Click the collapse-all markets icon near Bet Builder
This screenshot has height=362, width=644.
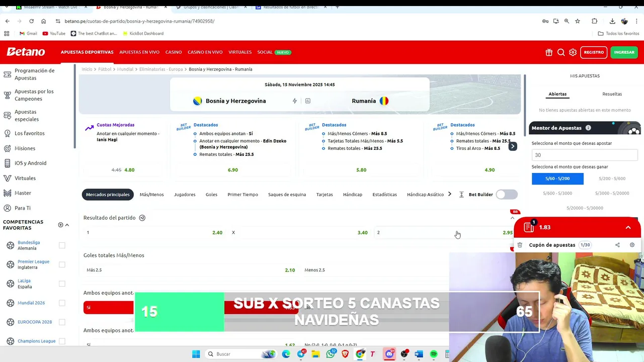(x=461, y=195)
